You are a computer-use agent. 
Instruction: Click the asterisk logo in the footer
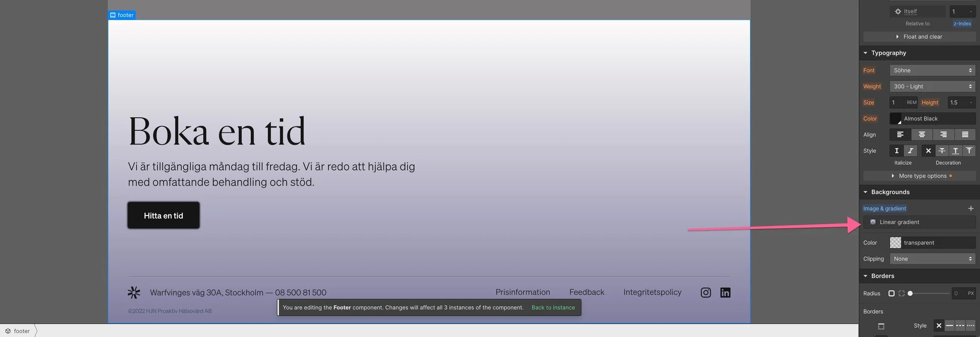click(134, 293)
